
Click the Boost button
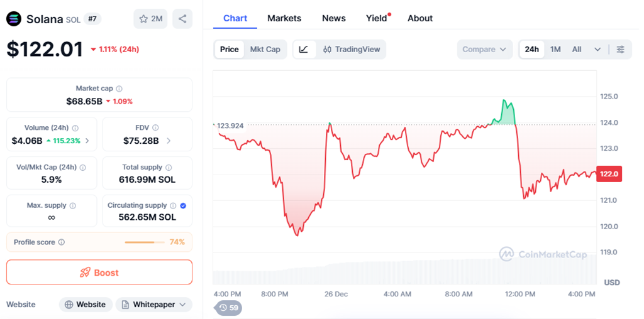coord(99,273)
